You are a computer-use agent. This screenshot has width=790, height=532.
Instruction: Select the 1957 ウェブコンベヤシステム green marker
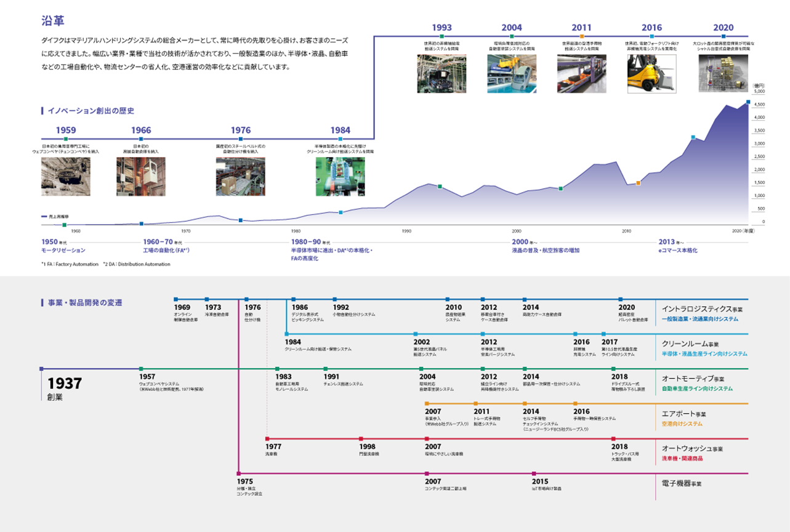pos(141,369)
